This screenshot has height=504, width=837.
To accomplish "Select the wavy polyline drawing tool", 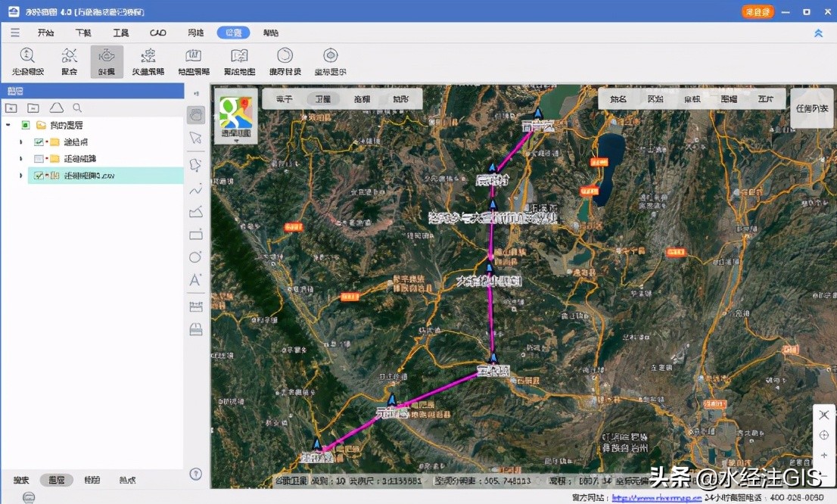I will tap(196, 189).
